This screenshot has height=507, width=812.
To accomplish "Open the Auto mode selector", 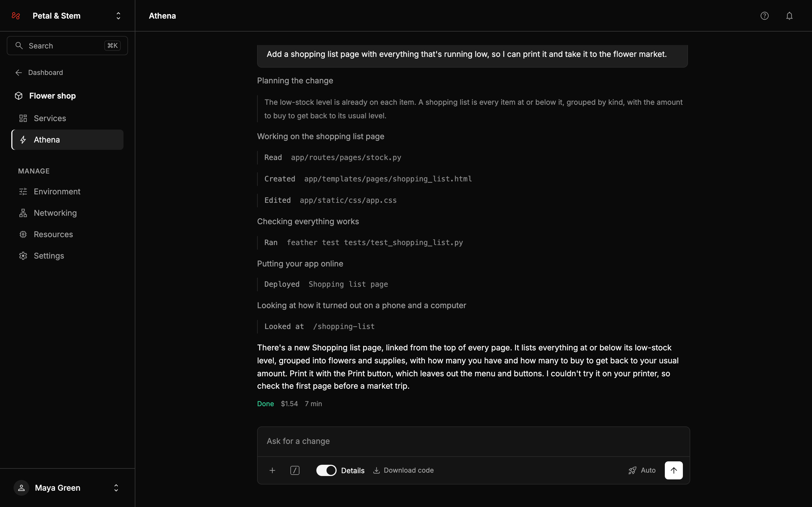I will point(642,470).
